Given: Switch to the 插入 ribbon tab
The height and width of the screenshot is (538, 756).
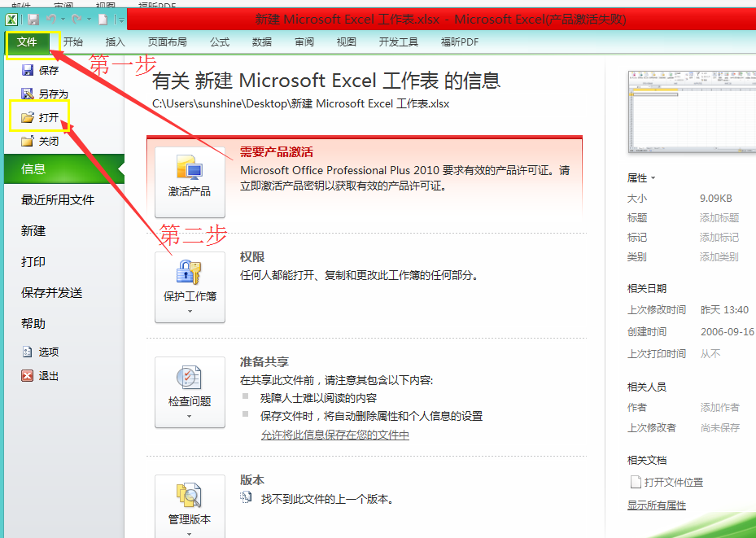Looking at the screenshot, I should 116,42.
